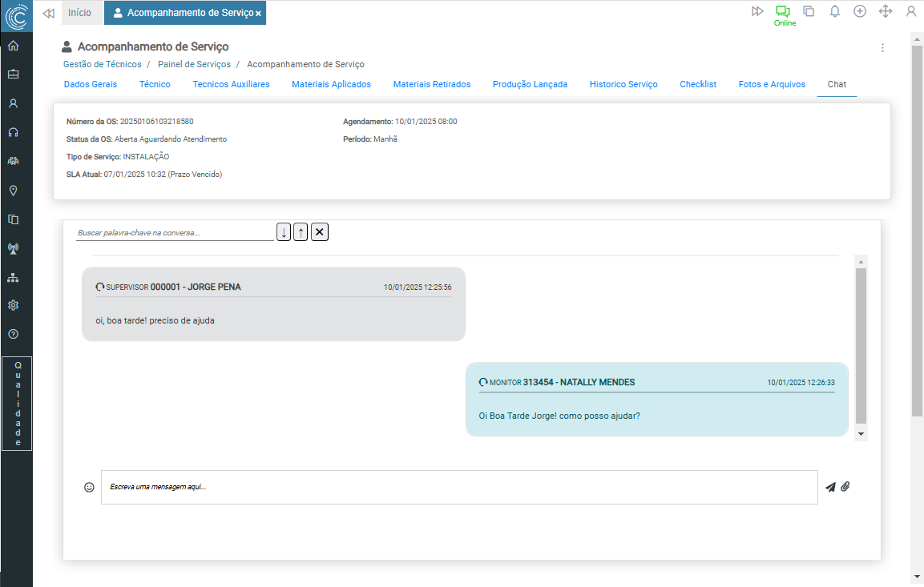
Task: Jump to next search result down arrow
Action: [x=284, y=232]
